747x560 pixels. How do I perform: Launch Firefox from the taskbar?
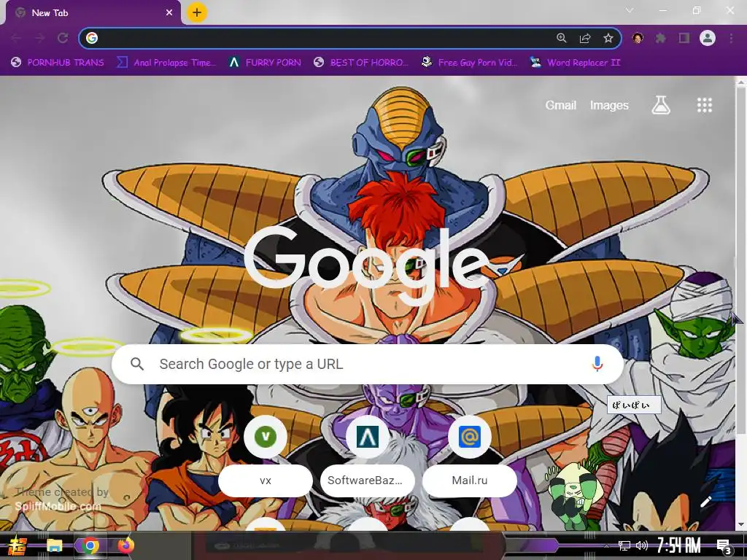click(x=126, y=545)
